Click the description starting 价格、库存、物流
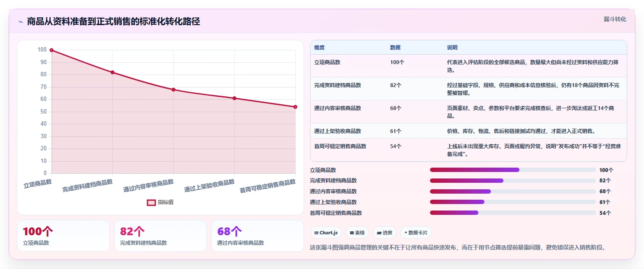 pyautogui.click(x=521, y=131)
